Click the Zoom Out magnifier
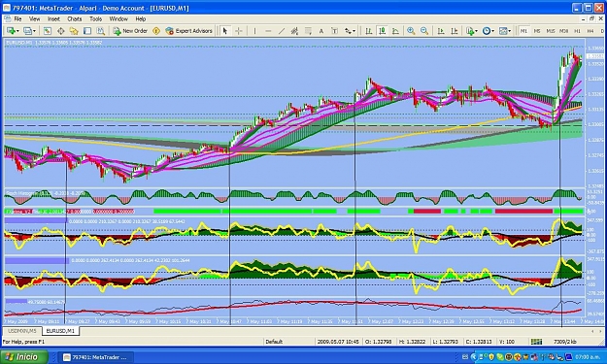This screenshot has height=364, width=607. coord(424,31)
